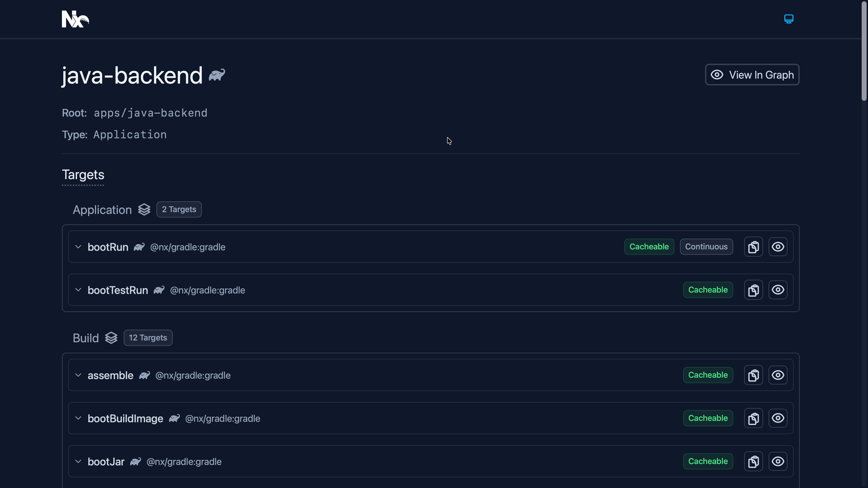Click the Gradle elephant icon beside java-backend
This screenshot has height=488, width=868.
pos(217,75)
